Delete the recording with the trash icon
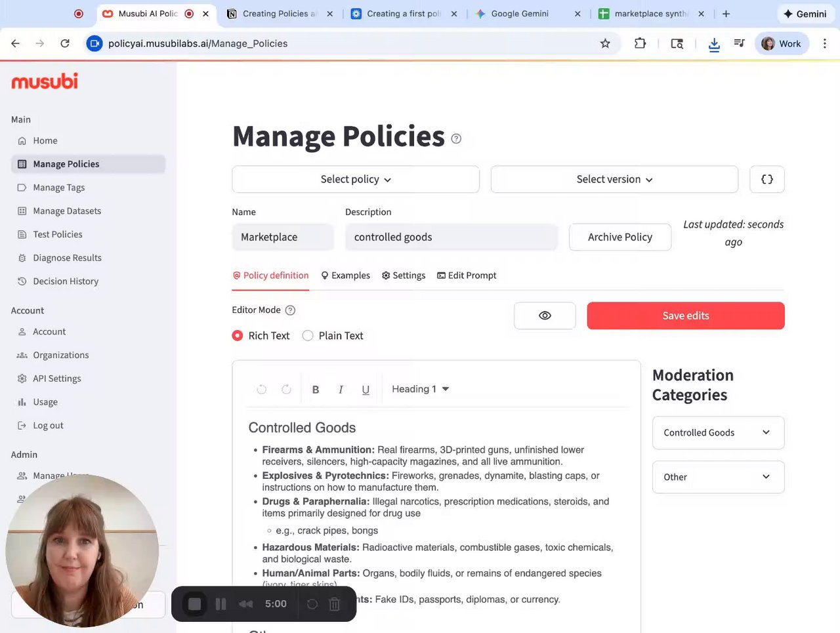Viewport: 840px width, 633px height. pos(335,604)
